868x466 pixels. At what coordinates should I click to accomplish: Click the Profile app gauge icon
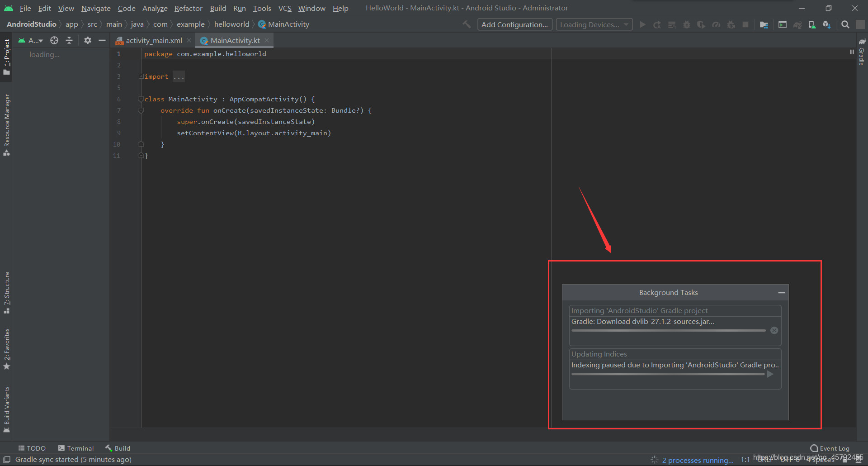tap(716, 24)
